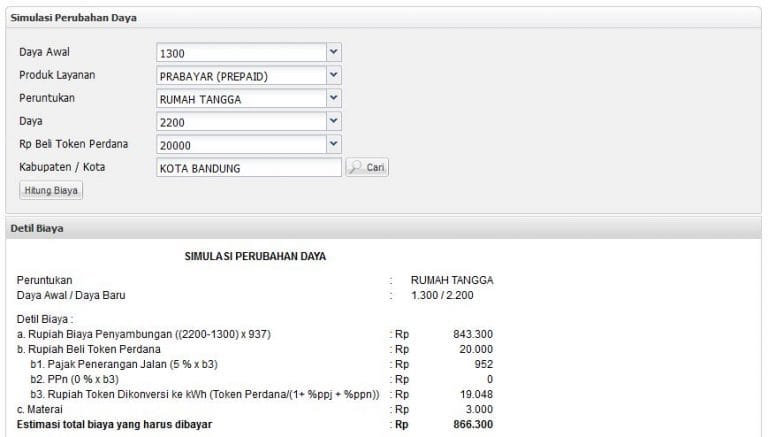This screenshot has height=437, width=768.
Task: Click the Pajak Penerangan Jalan row text
Action: coord(124,364)
